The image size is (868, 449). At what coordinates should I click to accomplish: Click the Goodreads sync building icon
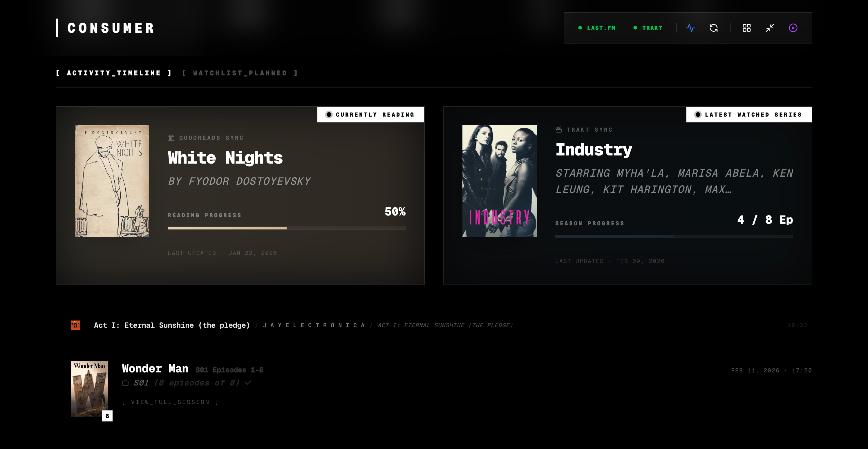[171, 138]
